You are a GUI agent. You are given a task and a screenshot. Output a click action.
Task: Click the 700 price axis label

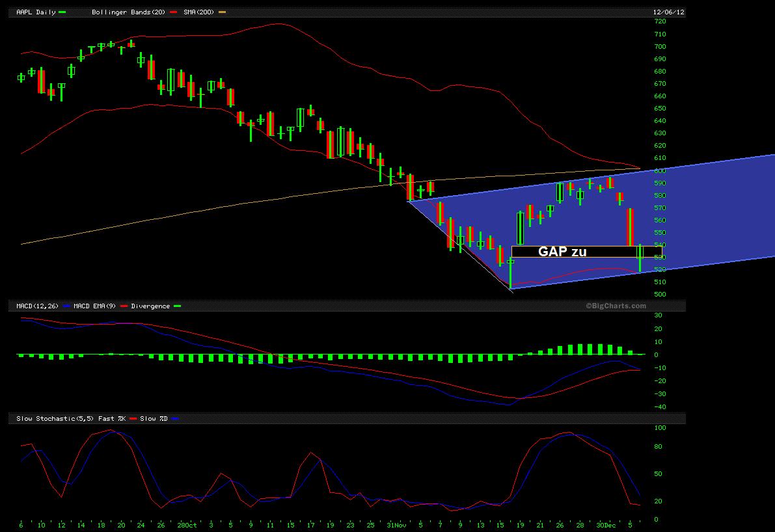[x=660, y=46]
